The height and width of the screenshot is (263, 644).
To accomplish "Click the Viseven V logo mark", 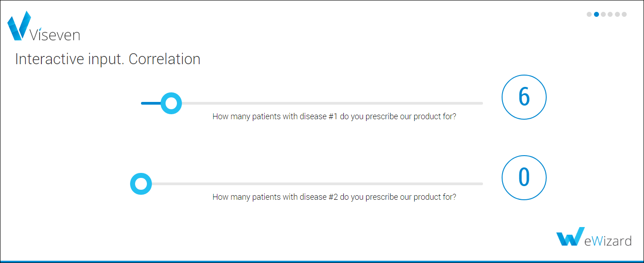I will pyautogui.click(x=19, y=25).
